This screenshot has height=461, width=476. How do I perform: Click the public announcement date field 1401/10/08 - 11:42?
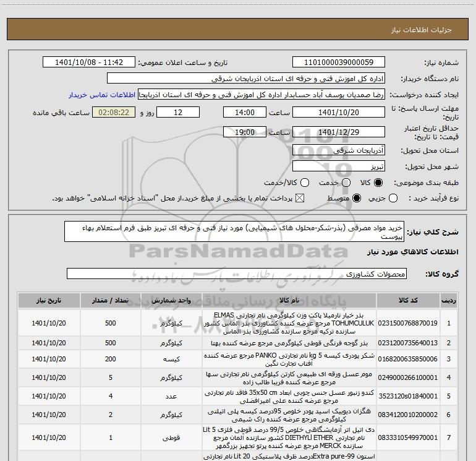tap(89, 62)
